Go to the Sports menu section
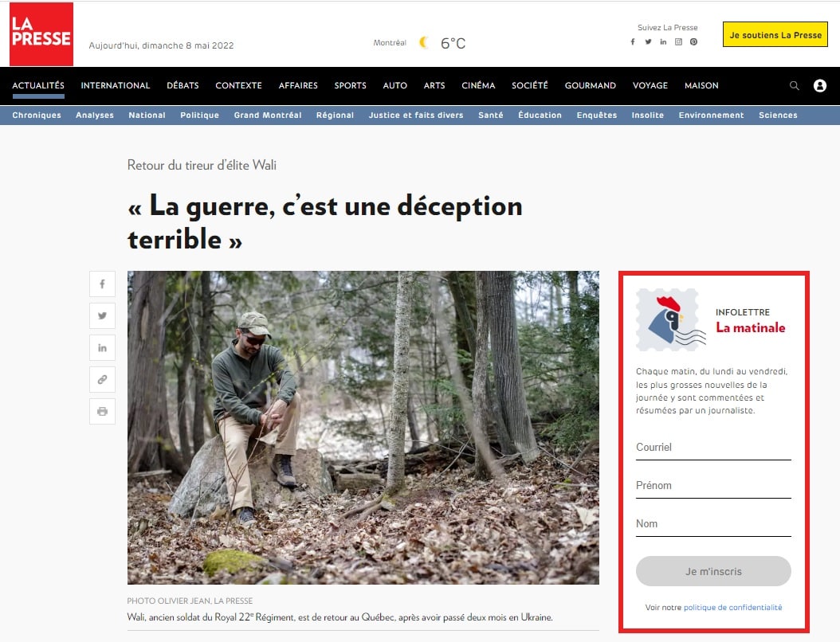Screen dimensions: 840x642 click(351, 86)
